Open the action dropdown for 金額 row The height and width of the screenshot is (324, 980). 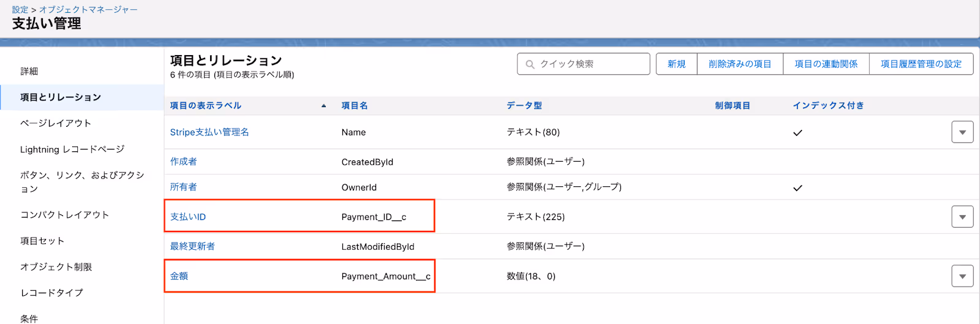click(x=962, y=276)
